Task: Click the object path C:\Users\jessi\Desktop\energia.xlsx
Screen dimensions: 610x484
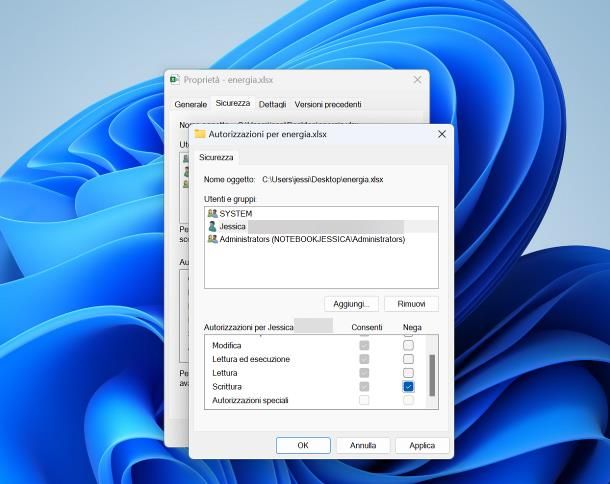Action: [x=323, y=179]
